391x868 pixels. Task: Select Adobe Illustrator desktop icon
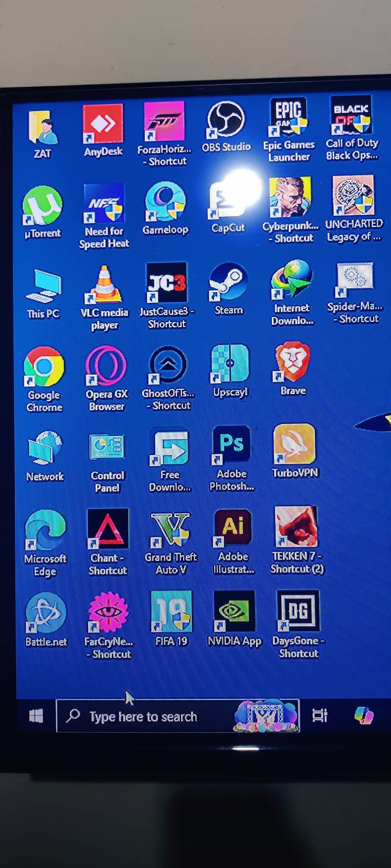pos(233,528)
